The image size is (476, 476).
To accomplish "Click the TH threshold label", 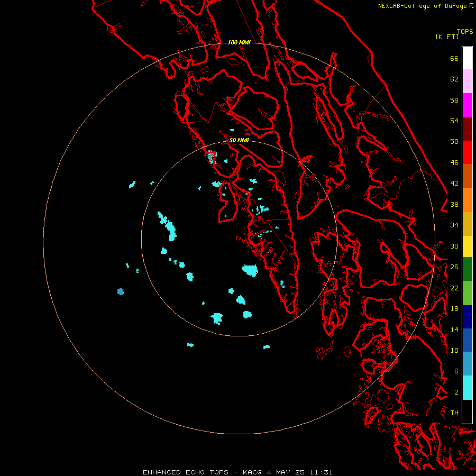I will click(x=454, y=413).
